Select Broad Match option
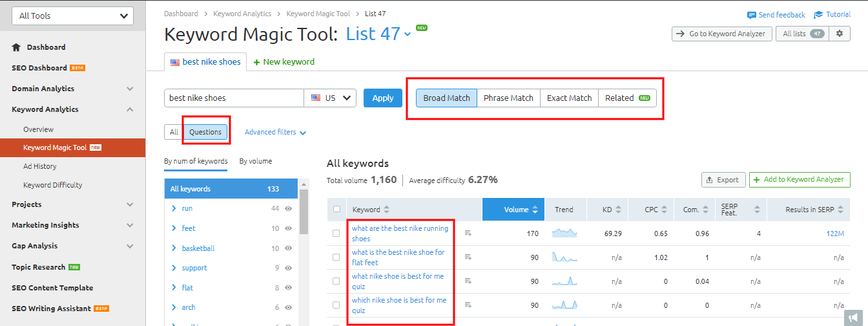 tap(446, 98)
